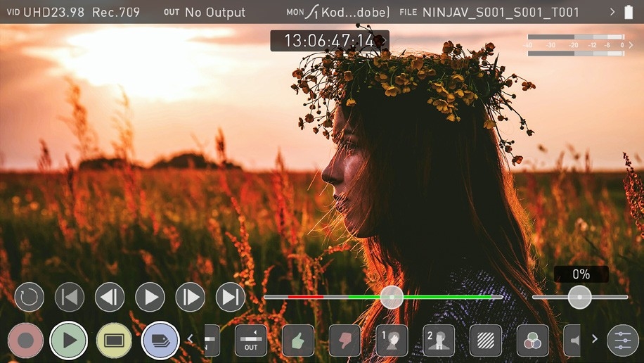Screen dimensions: 644x363
Task: Apply the Talent 1 tag
Action: point(392,340)
